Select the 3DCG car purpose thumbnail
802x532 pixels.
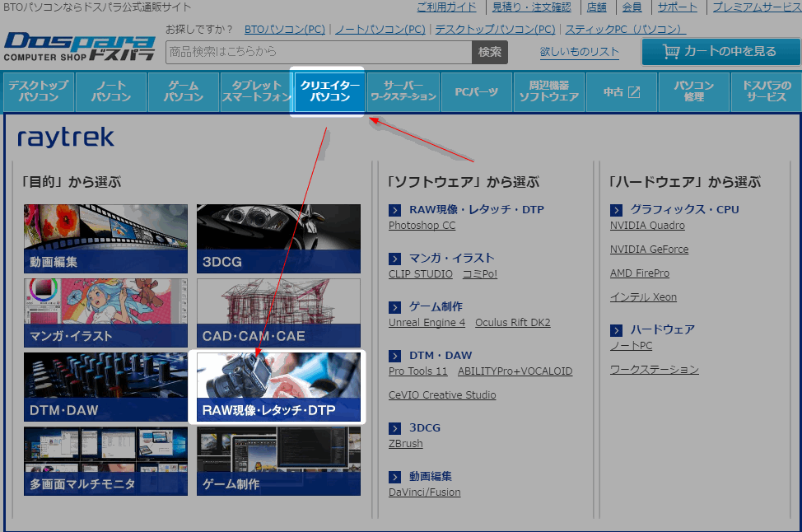[x=279, y=239]
